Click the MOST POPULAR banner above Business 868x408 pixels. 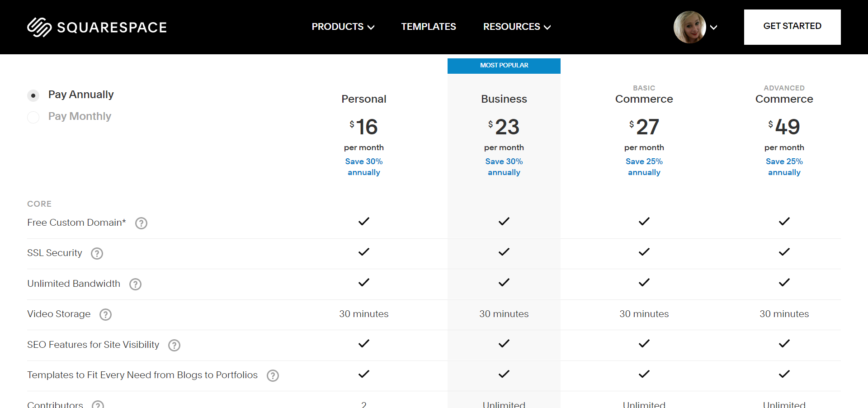tap(504, 66)
